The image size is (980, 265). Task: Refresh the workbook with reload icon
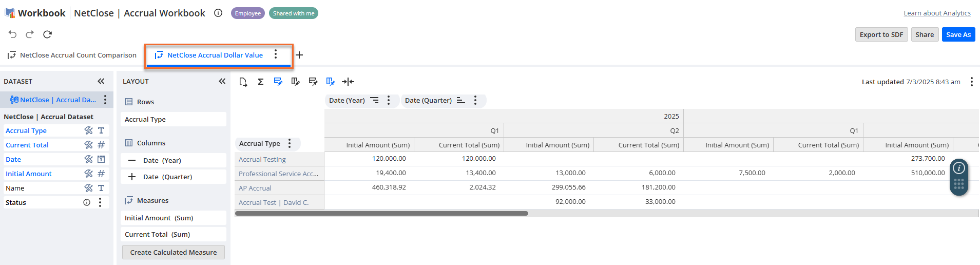tap(47, 34)
